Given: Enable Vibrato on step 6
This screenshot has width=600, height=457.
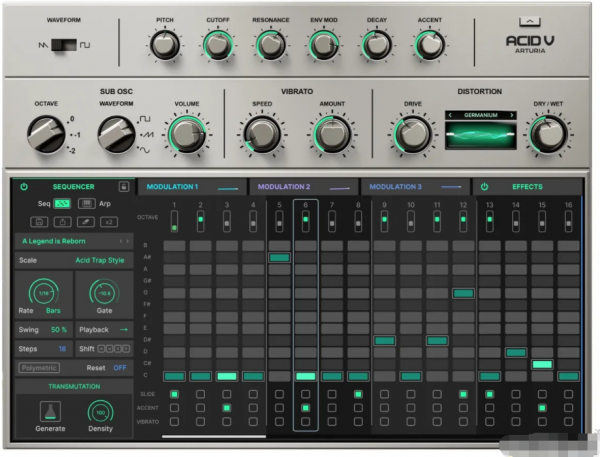Looking at the screenshot, I should pyautogui.click(x=305, y=421).
